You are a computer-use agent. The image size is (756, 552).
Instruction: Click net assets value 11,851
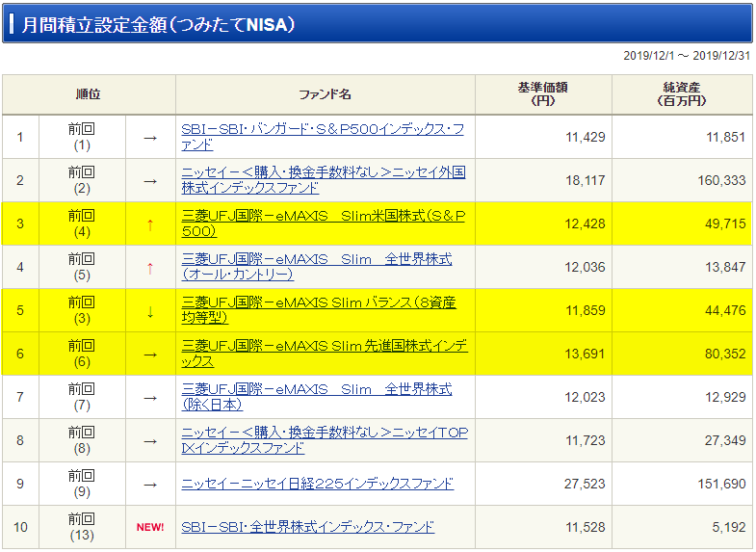pos(726,138)
